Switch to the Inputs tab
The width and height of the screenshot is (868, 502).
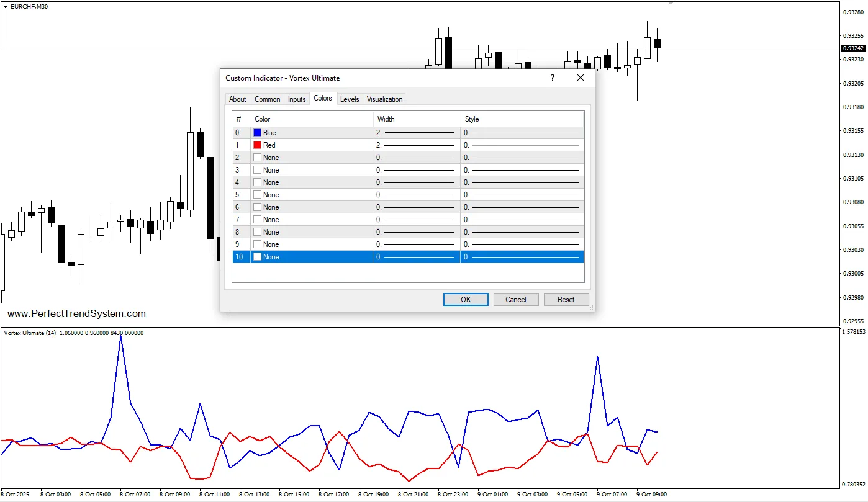point(297,99)
